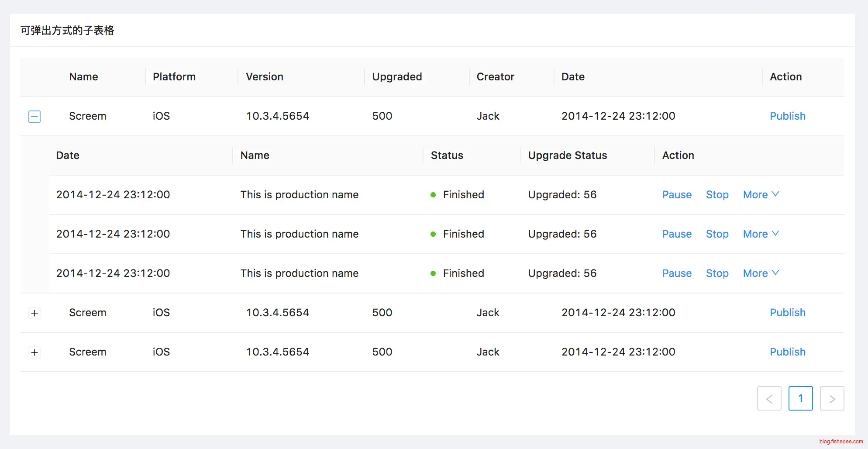Go to next page arrow

[832, 398]
